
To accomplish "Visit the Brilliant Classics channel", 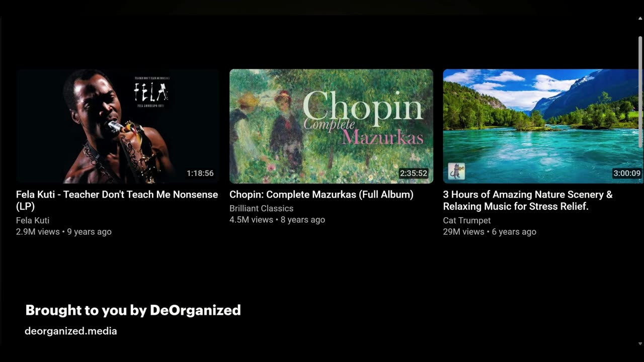I will [262, 208].
